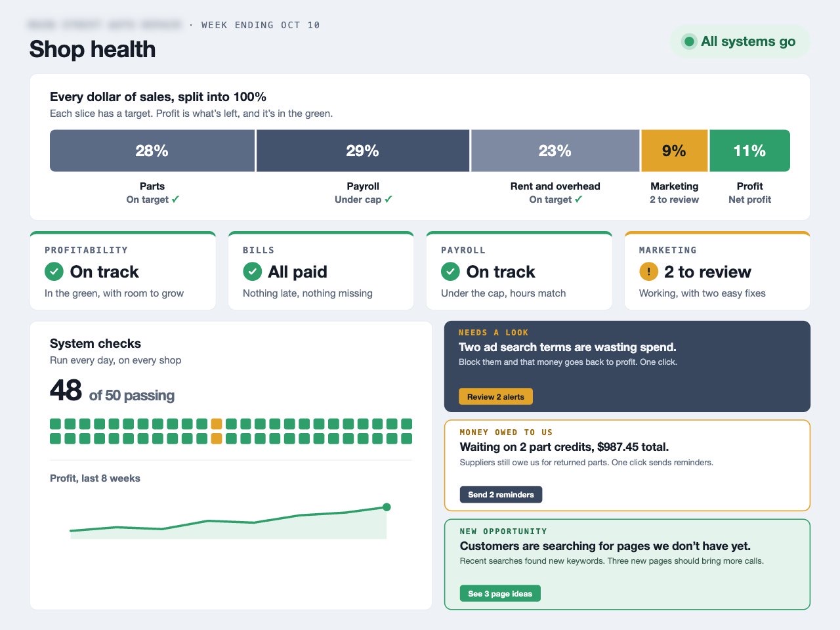Select the 29% Payroll bar segment
Screen dimensions: 840x630
click(x=363, y=151)
